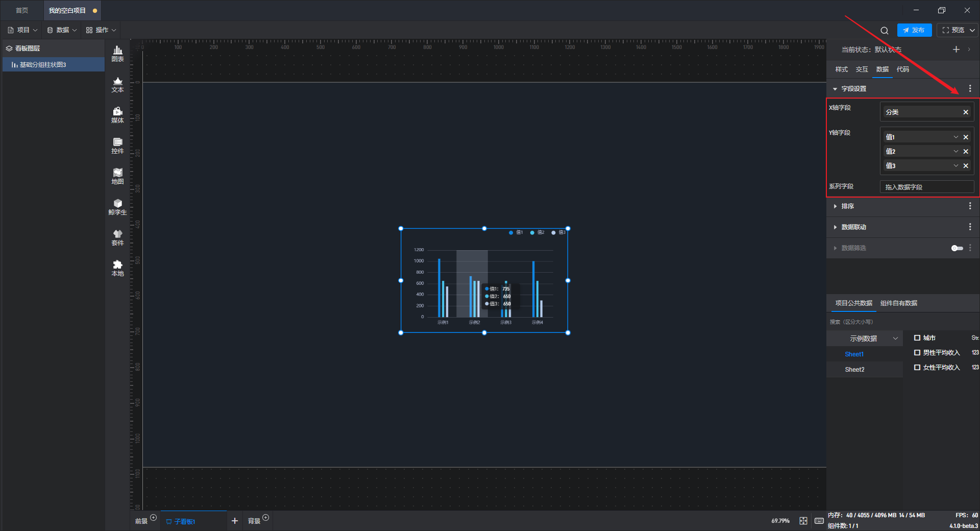This screenshot has width=980, height=531.
Task: Switch to the 代码 tab
Action: (x=903, y=69)
